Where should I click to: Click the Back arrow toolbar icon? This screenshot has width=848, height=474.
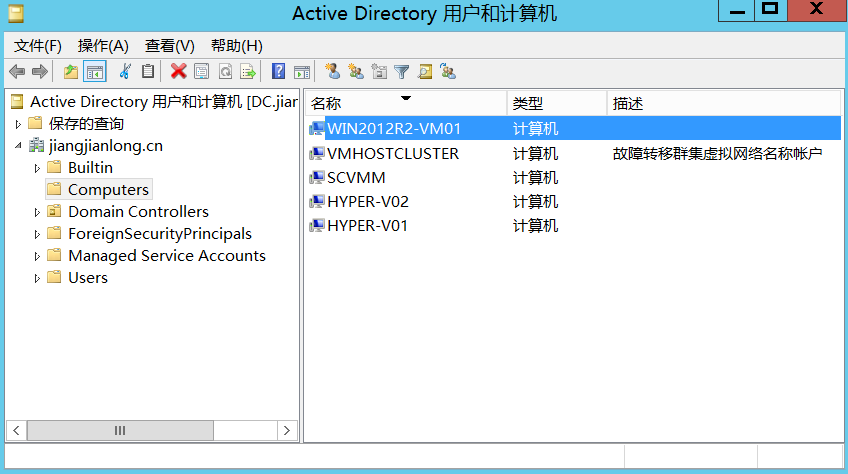(17, 71)
